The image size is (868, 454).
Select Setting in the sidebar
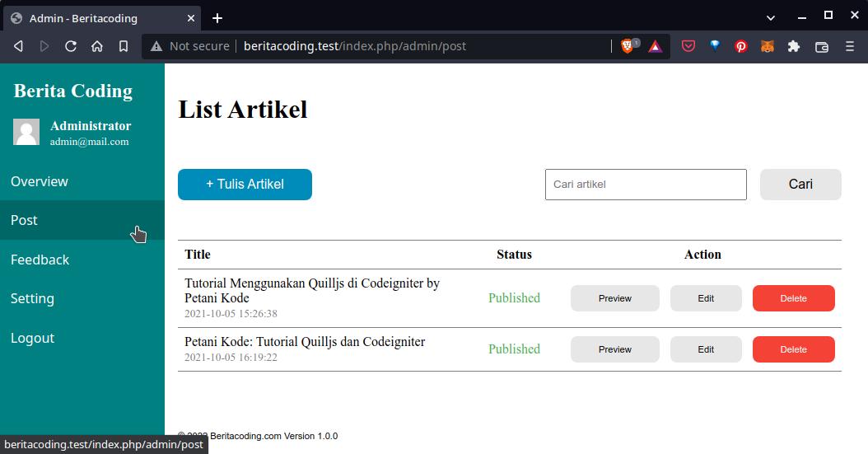tap(32, 298)
